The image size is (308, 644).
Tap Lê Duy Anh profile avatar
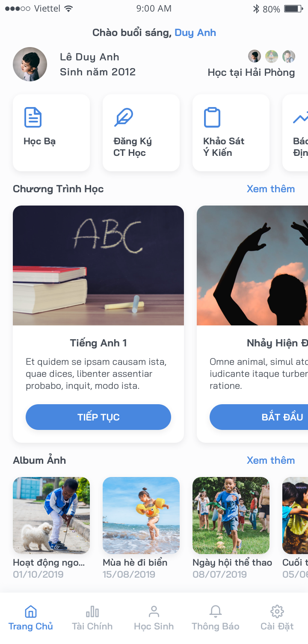[30, 64]
